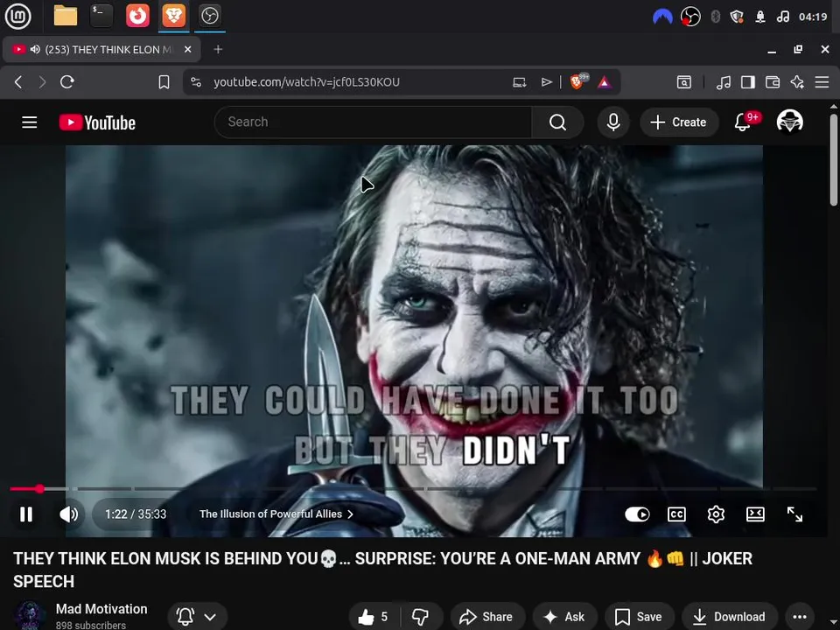Open the NordVPN tray icon

pyautogui.click(x=662, y=17)
